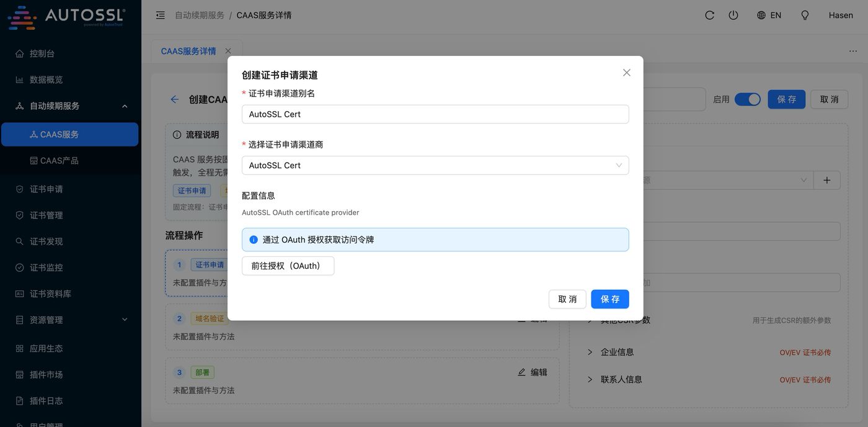Edit step 3 部署 via 编辑
The height and width of the screenshot is (427, 868).
pyautogui.click(x=533, y=372)
